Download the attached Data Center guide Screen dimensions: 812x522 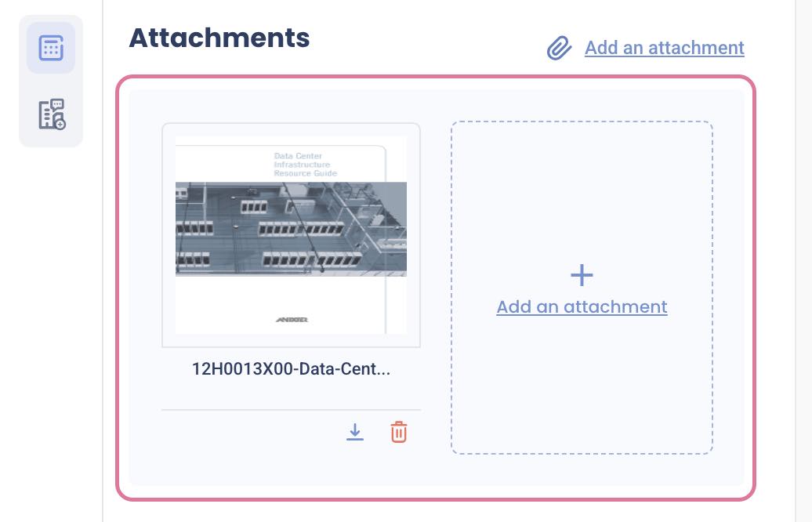(355, 432)
